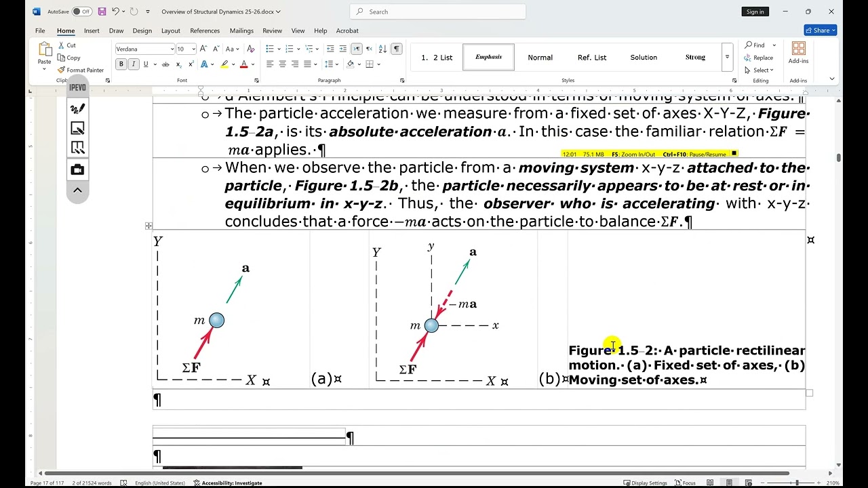Center the paragraph text
The height and width of the screenshot is (488, 868).
(282, 64)
